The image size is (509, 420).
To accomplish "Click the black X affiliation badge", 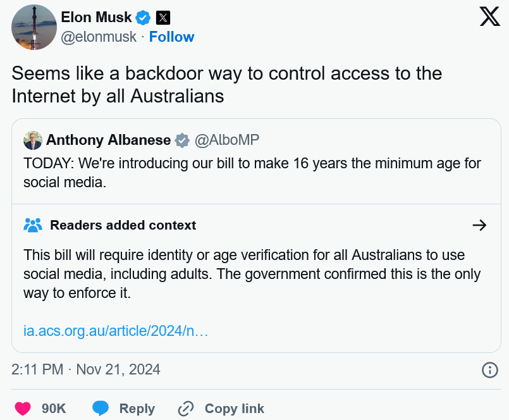I will pos(163,18).
